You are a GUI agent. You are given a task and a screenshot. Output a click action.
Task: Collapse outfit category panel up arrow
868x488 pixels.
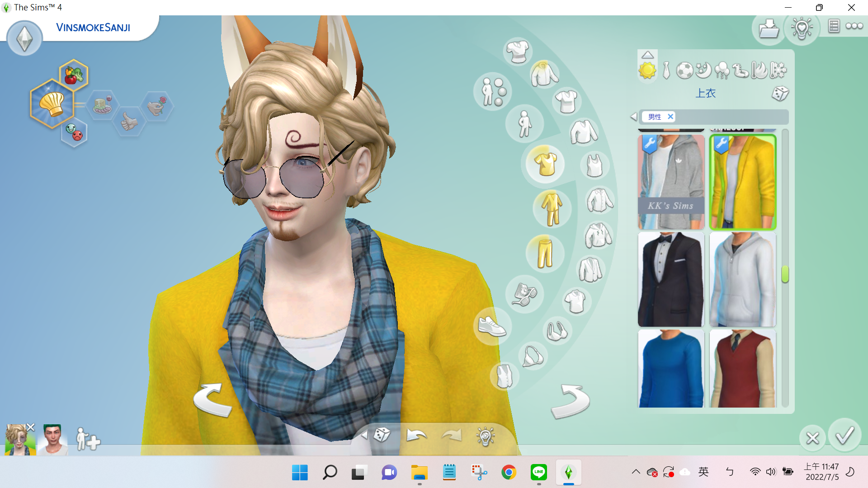coord(647,55)
